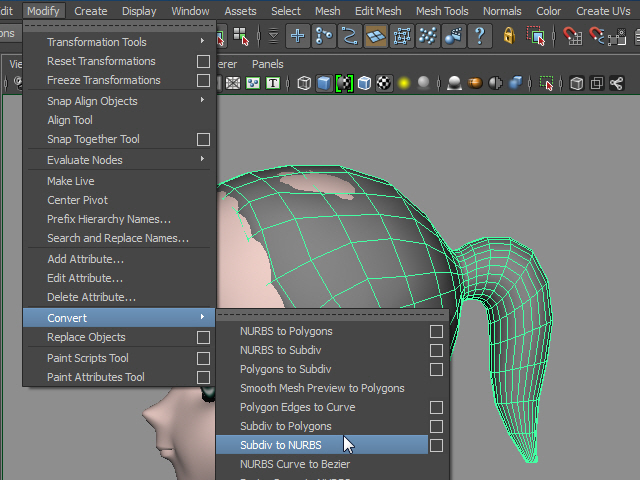Choose Center Pivot from Modify menu
This screenshot has height=480, width=640.
click(78, 200)
